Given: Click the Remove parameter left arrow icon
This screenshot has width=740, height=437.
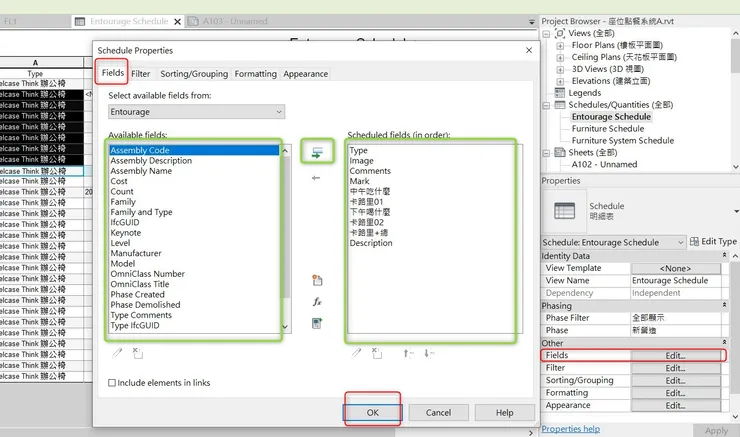Looking at the screenshot, I should (x=316, y=178).
